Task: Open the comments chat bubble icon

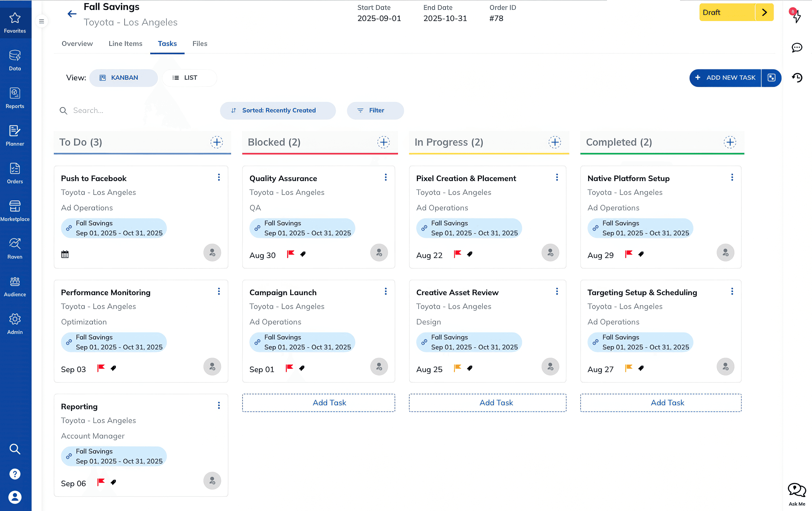Action: [x=797, y=48]
